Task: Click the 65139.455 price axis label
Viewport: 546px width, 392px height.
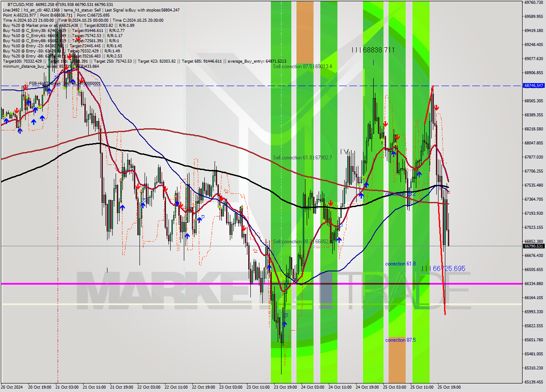Action: click(x=534, y=382)
